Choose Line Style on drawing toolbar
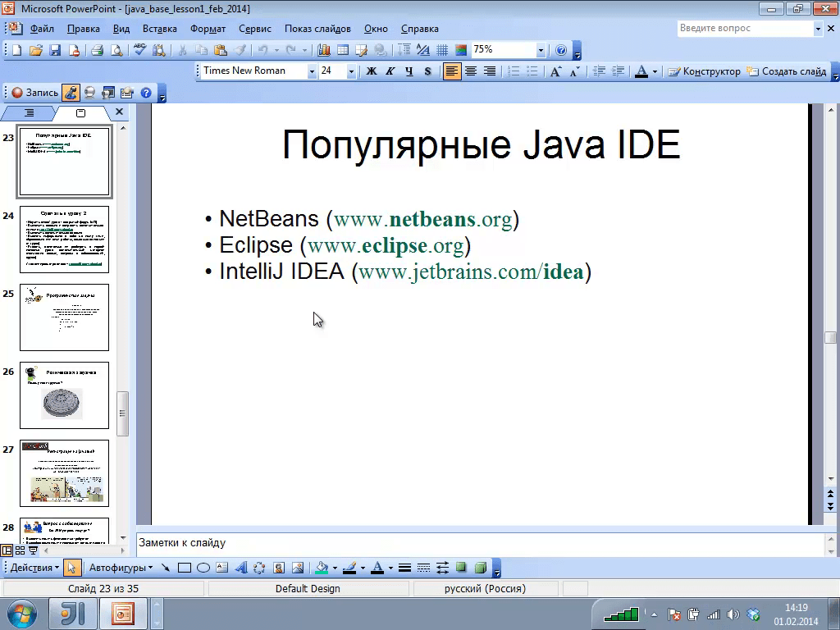This screenshot has height=630, width=840. tap(405, 568)
